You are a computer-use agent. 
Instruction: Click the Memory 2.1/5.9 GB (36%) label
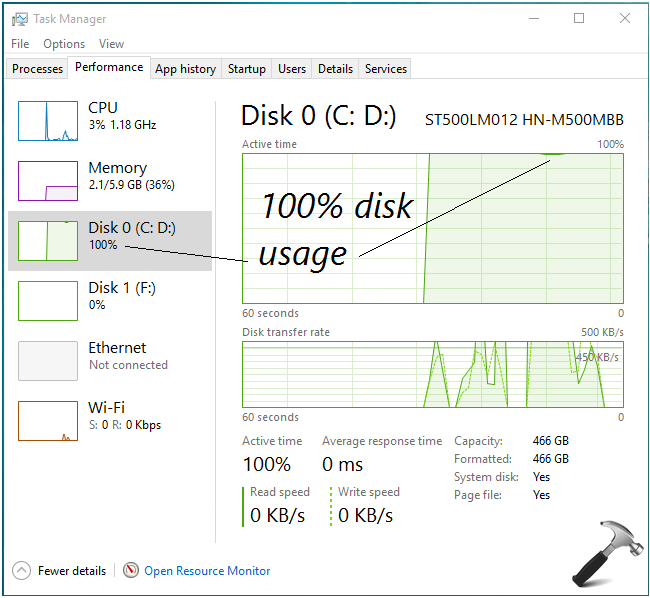point(131,176)
